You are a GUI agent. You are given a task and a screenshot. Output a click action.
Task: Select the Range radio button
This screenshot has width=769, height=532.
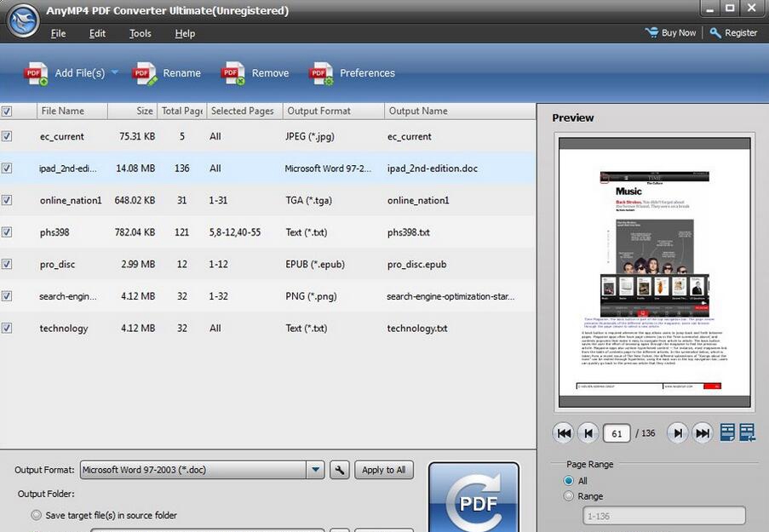pyautogui.click(x=569, y=496)
